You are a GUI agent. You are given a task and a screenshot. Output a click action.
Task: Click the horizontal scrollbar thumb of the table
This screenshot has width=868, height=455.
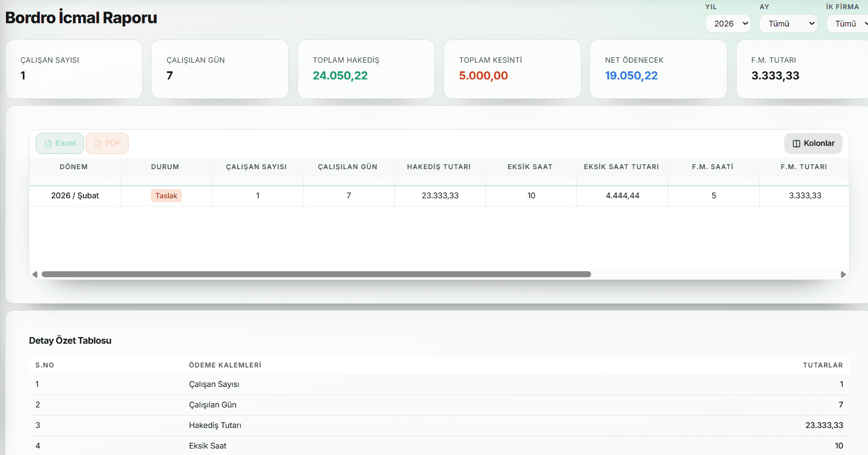click(316, 275)
